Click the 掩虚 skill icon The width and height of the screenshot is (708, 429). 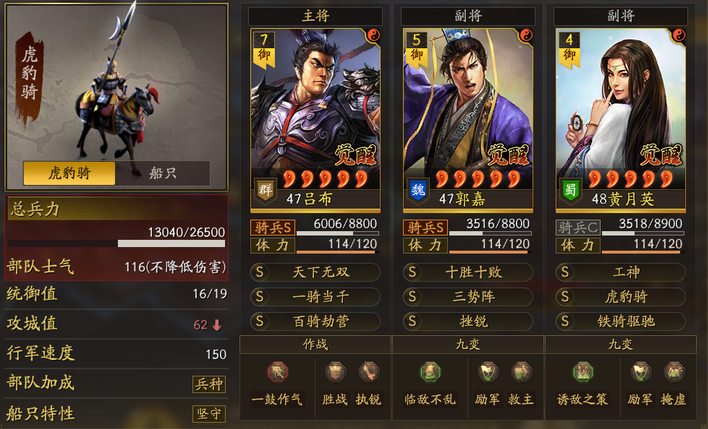674,372
